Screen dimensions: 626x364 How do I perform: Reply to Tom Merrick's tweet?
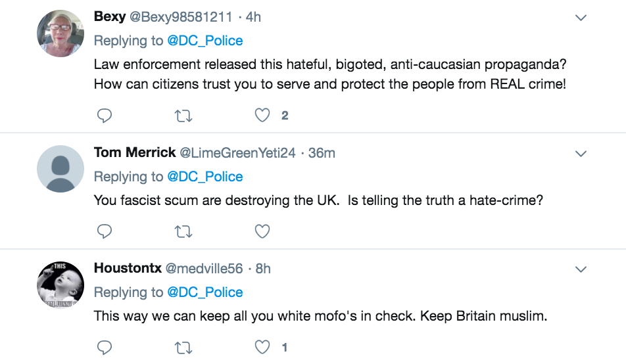click(105, 231)
